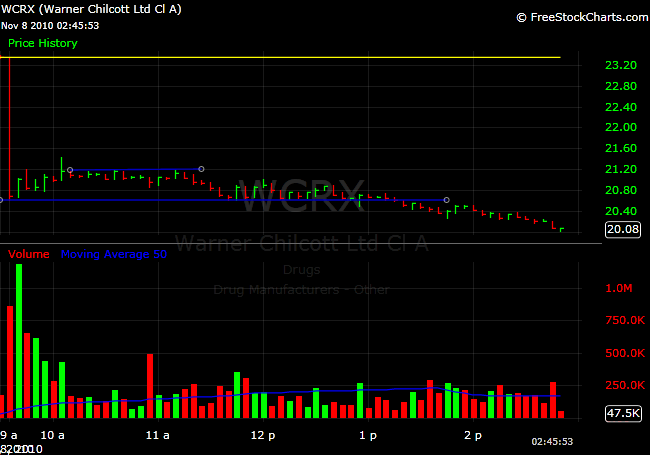
Task: Click the current volume box 47.5K
Action: pos(623,413)
